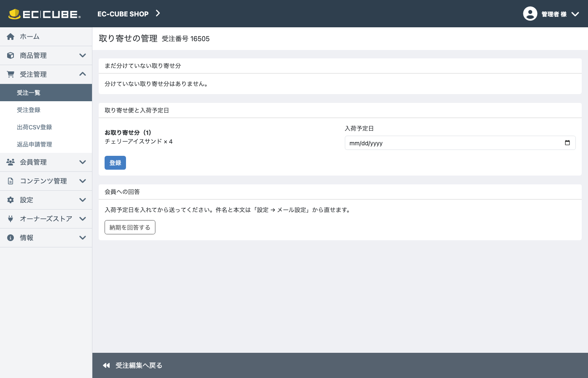Click the gear icon beside 設定

(10, 200)
